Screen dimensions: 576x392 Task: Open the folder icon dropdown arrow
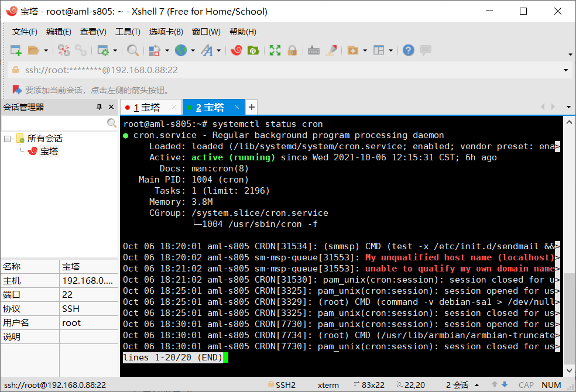click(46, 50)
